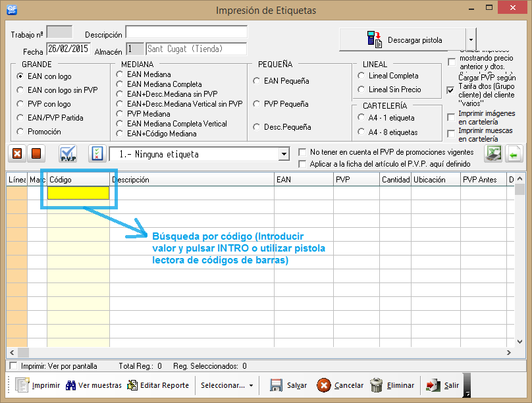This screenshot has width=532, height=403.
Task: Click the PVP Antes column header
Action: pos(483,180)
